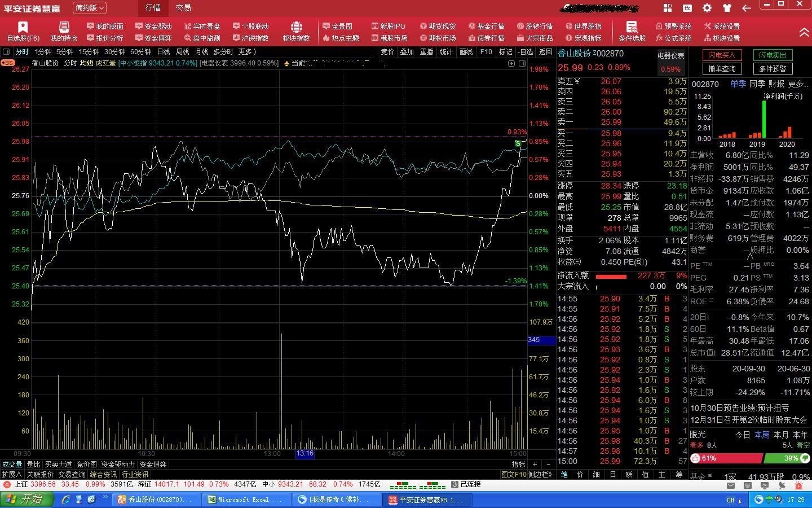Collapse the toolbar with double chevron
812x508 pixels.
pos(804,32)
